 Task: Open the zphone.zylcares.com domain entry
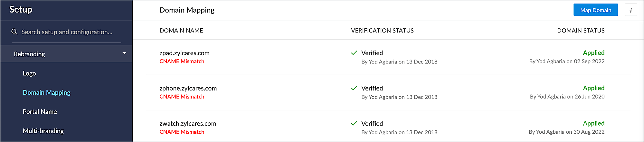tap(188, 88)
